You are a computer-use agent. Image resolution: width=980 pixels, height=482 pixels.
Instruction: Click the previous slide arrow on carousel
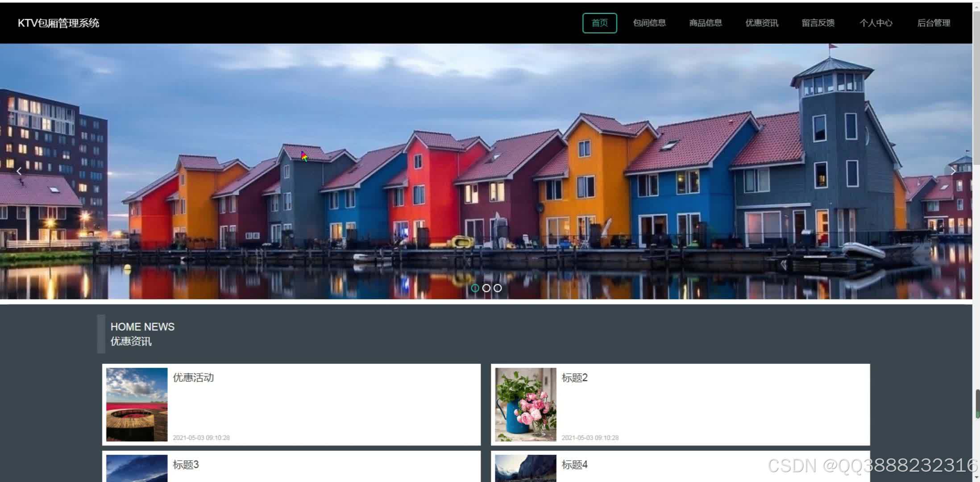tap(19, 171)
